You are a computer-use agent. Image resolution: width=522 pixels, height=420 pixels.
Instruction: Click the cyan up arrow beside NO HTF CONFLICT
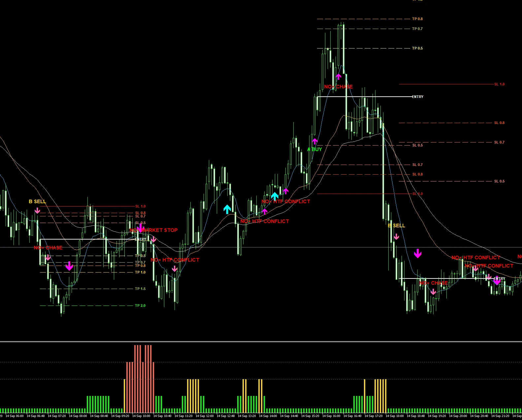pyautogui.click(x=275, y=196)
